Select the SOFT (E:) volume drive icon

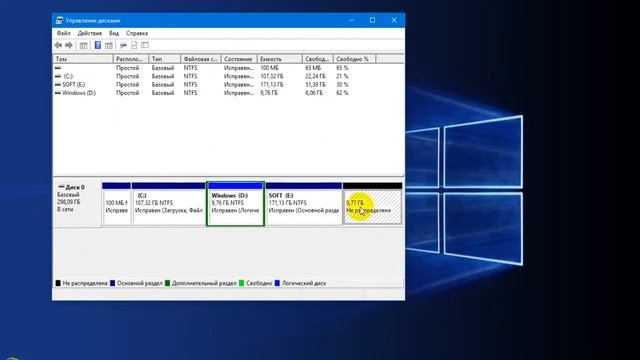point(58,84)
